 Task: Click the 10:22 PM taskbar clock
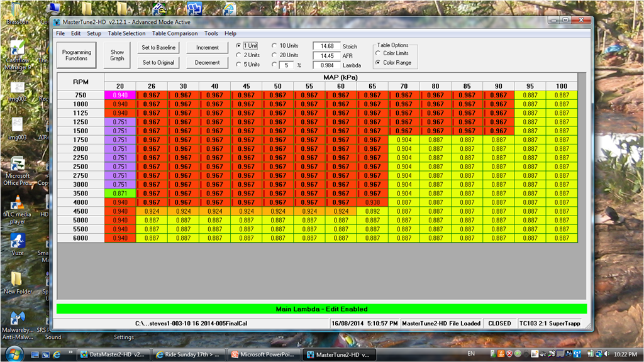[x=626, y=354]
